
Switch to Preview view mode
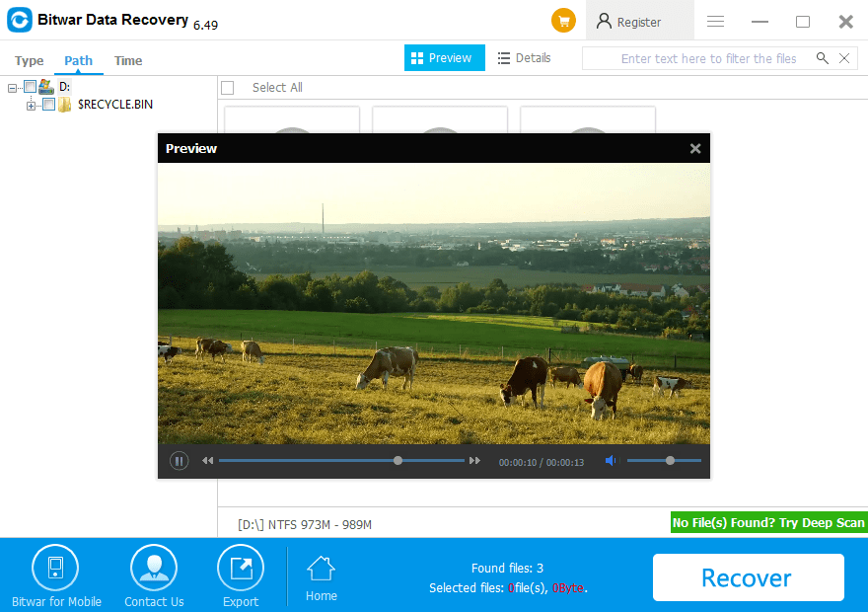445,57
